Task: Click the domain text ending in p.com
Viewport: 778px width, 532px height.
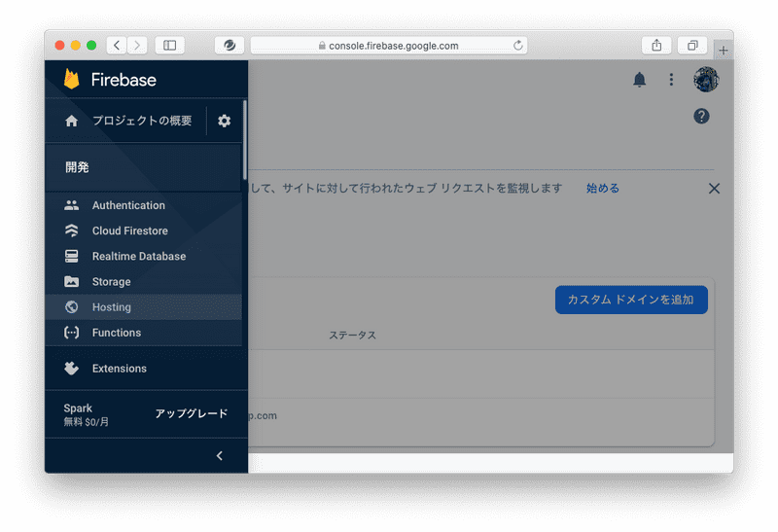Action: point(263,416)
